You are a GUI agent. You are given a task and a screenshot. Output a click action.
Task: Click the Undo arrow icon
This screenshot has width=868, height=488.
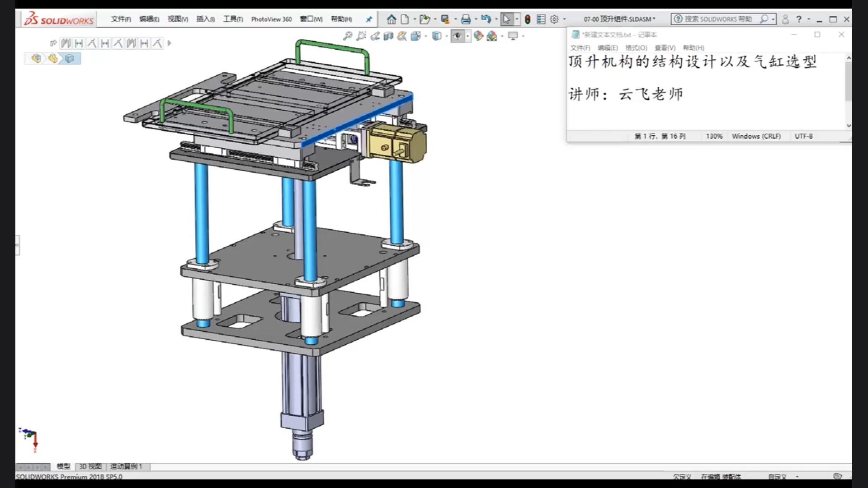(486, 19)
